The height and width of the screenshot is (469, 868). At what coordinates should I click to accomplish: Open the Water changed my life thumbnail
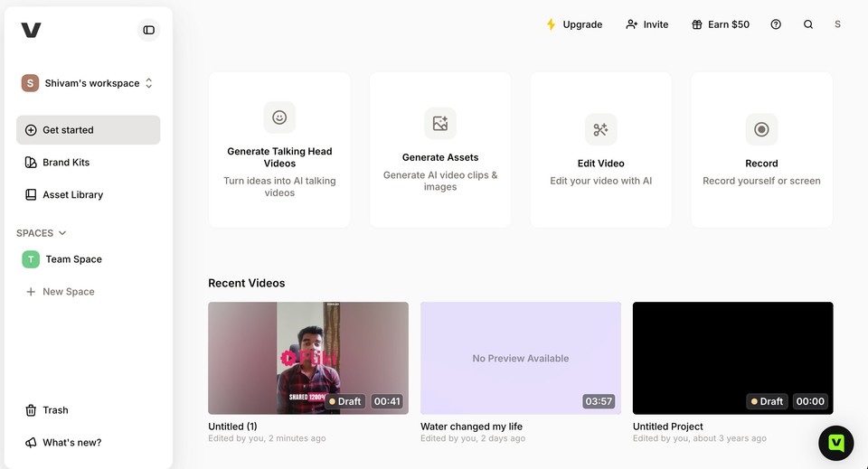click(x=521, y=358)
